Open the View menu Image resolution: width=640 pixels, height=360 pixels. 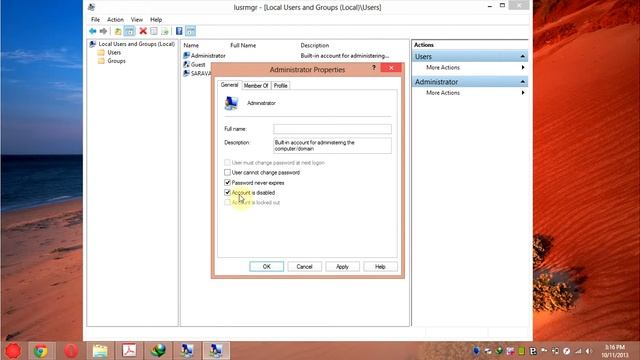tap(137, 20)
